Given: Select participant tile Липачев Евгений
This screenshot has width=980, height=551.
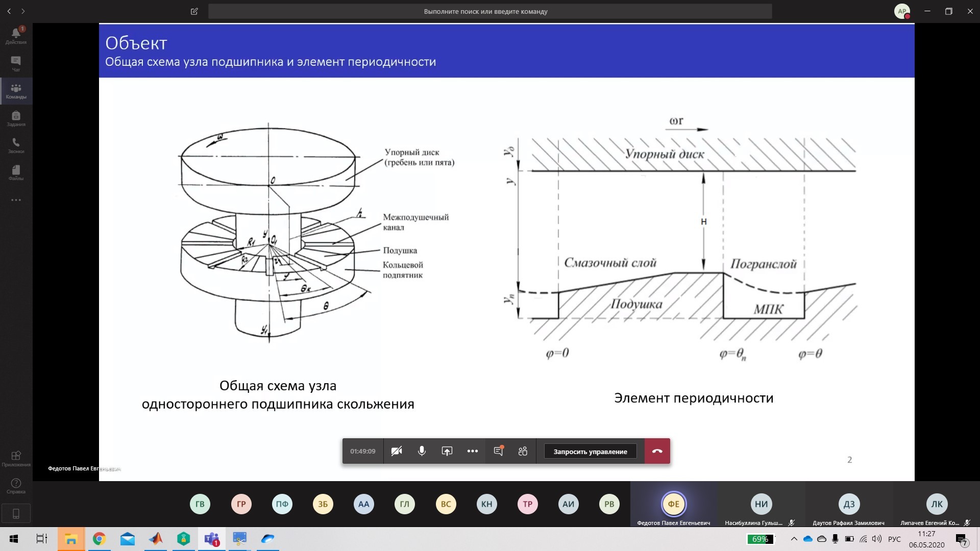Looking at the screenshot, I should pyautogui.click(x=937, y=504).
